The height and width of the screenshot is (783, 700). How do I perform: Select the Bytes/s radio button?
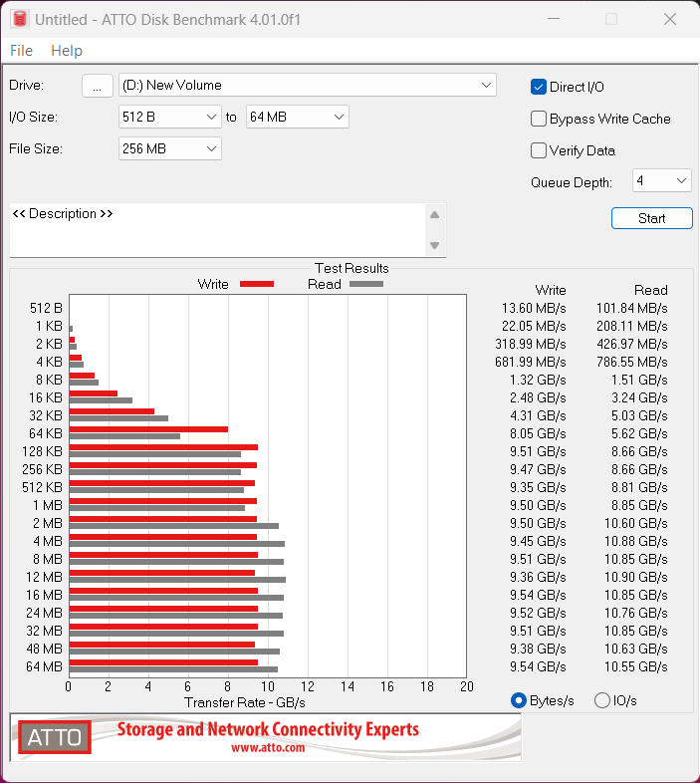point(518,700)
